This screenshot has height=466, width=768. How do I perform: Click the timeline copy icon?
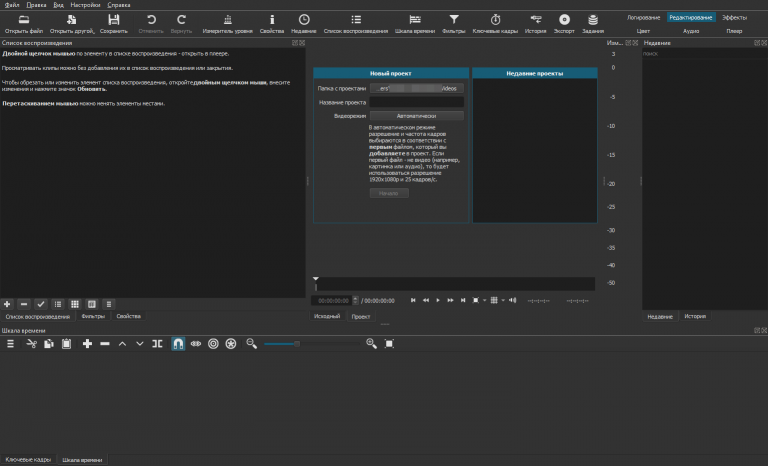49,344
